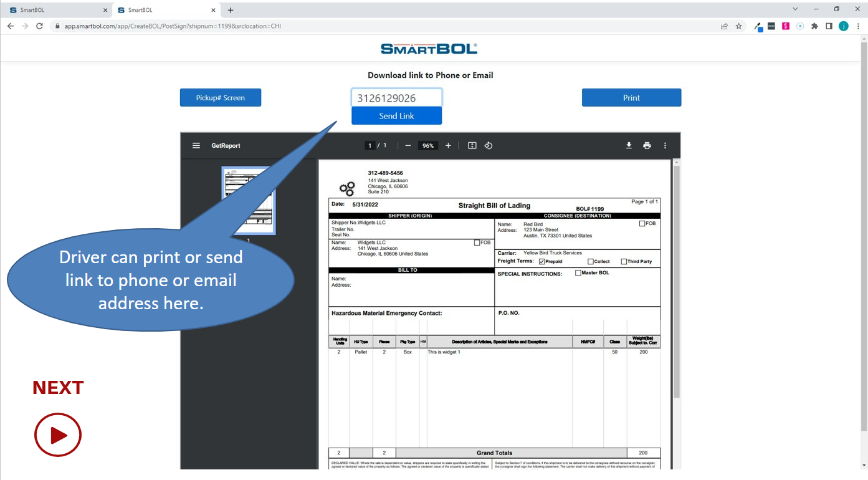
Task: Bookmark this tab with the star
Action: 739,26
